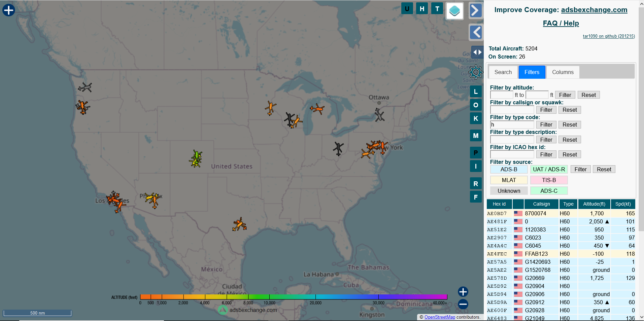Select the grey helicopter near Seattle
Screen dimensions: 644x321
[x=85, y=87]
